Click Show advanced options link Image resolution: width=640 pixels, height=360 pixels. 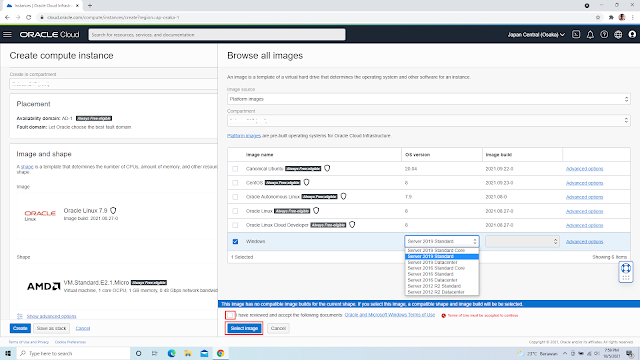click(x=51, y=316)
